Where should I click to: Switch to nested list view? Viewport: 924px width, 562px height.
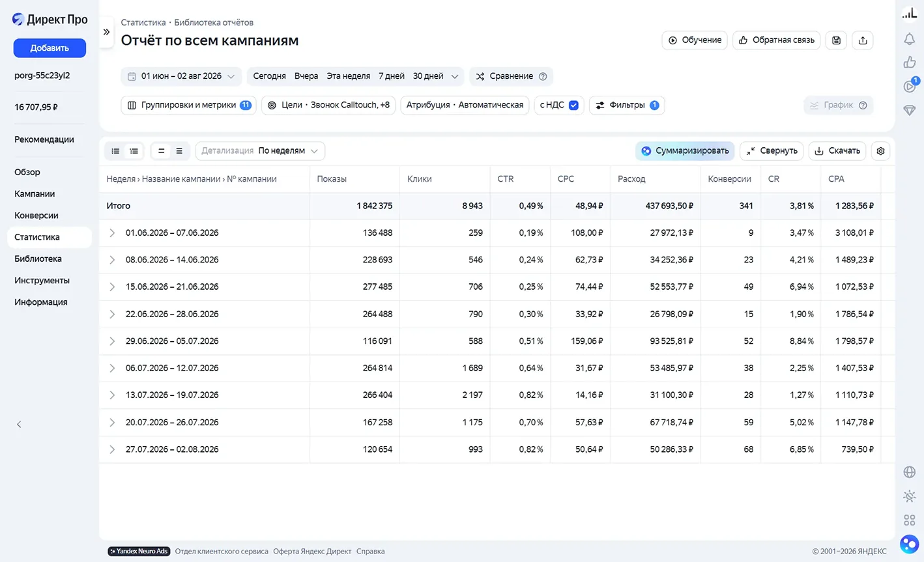click(x=134, y=151)
